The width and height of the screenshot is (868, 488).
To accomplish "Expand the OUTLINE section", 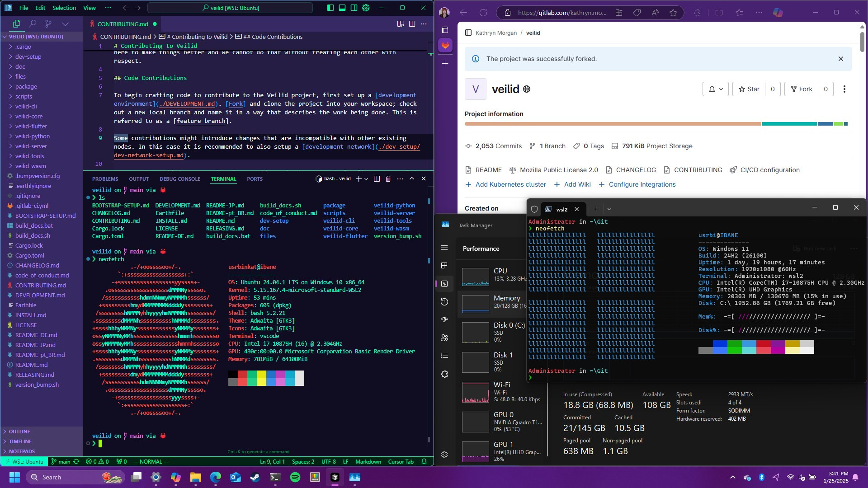I will 42,432.
